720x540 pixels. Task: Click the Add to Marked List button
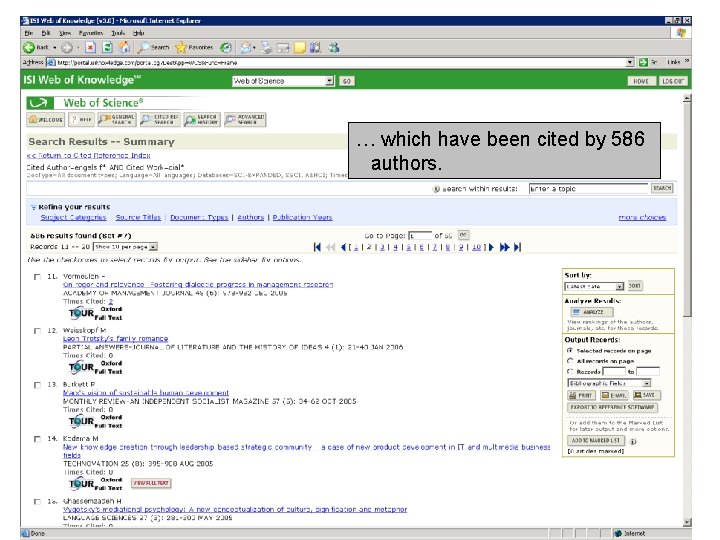[596, 440]
